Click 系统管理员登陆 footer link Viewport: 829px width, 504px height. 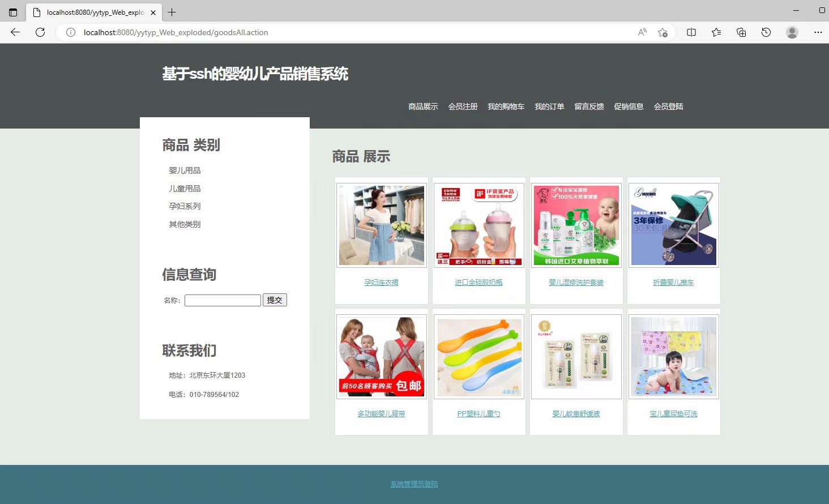(414, 484)
